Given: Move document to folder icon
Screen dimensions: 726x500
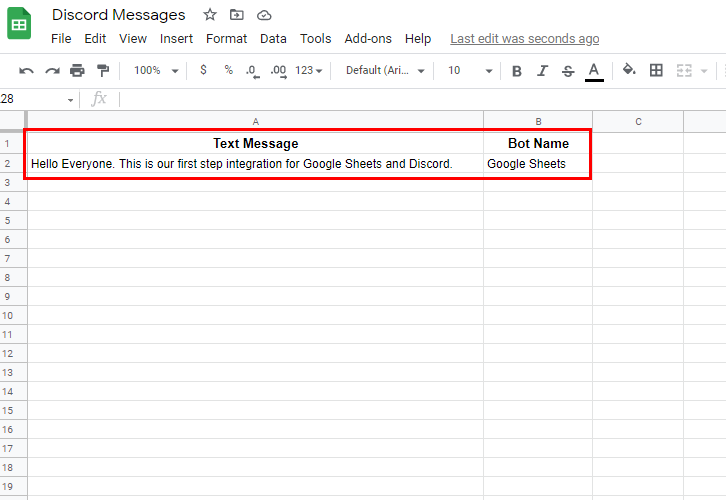Looking at the screenshot, I should [237, 15].
